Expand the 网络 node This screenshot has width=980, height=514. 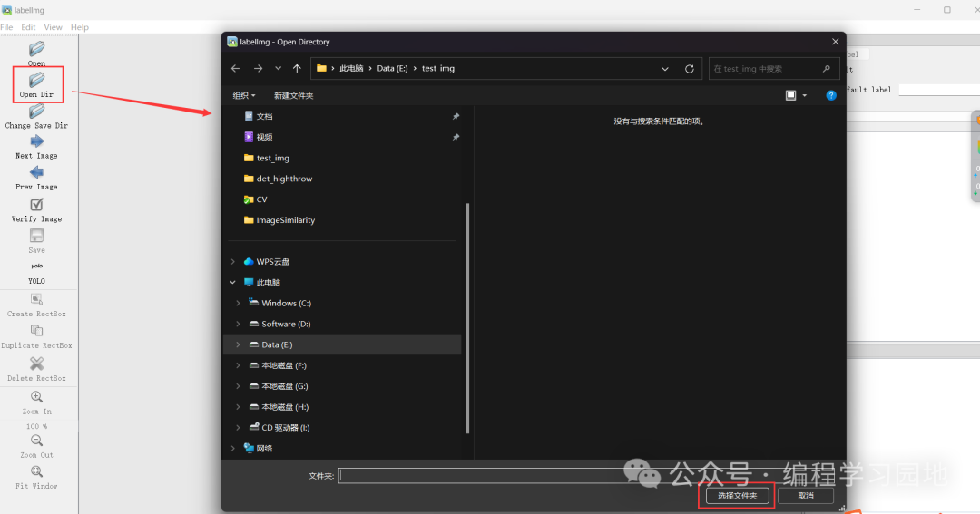pos(232,449)
